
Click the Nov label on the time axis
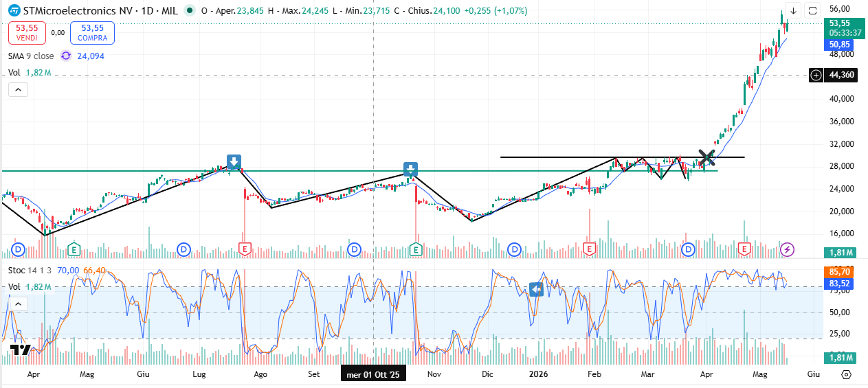click(434, 375)
